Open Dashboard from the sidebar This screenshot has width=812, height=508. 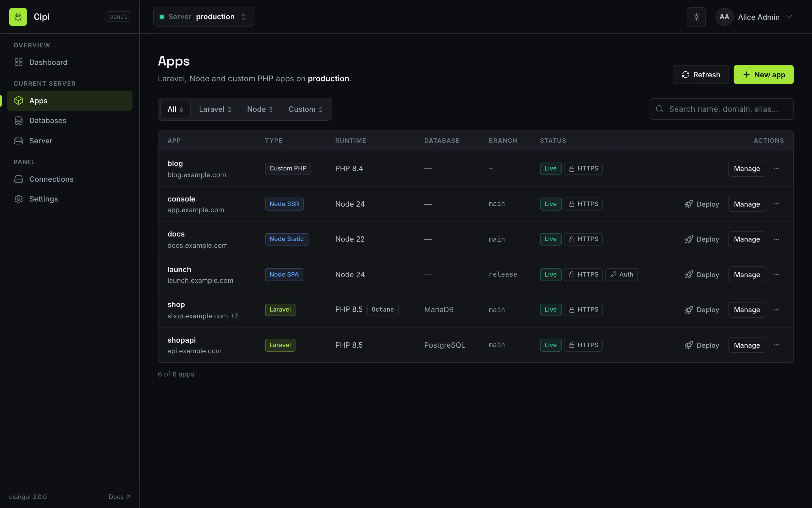pos(69,62)
